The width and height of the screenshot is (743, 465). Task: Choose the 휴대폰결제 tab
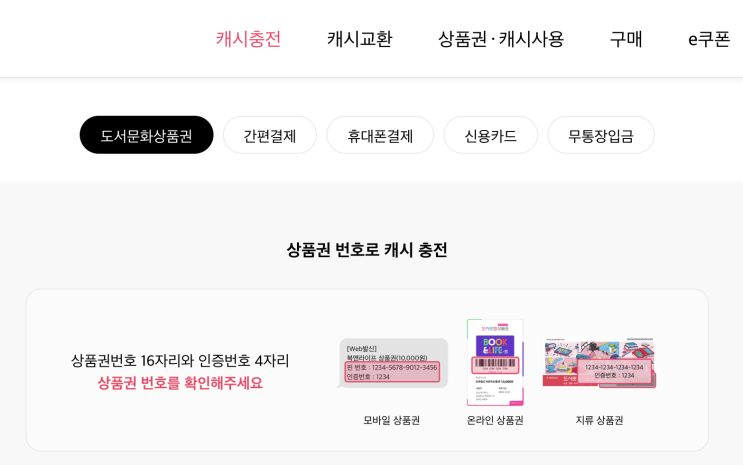(x=380, y=135)
